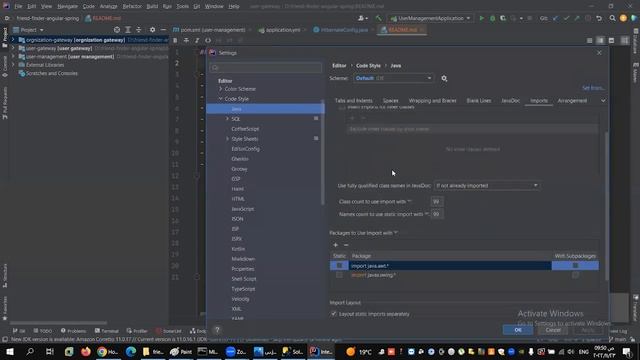Open Microsoft Edge from the taskbar
The image size is (640, 360).
pyautogui.click(x=131, y=351)
